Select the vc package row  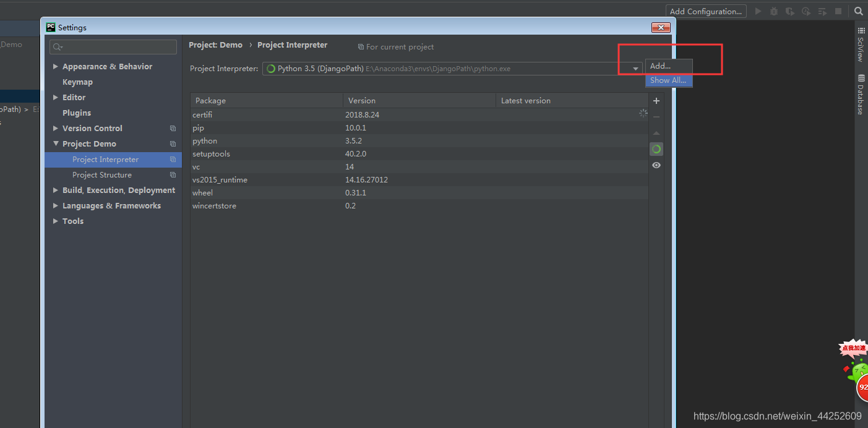coord(419,167)
